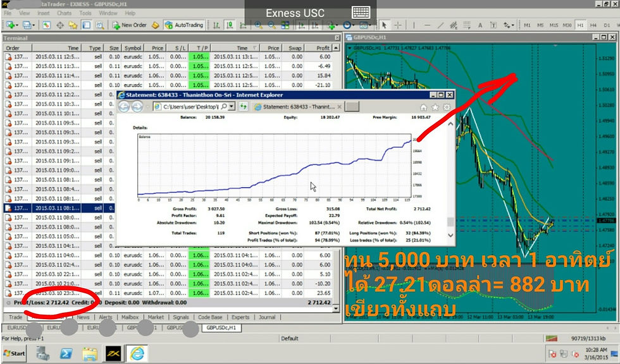Open the Market terminal tab

156,317
